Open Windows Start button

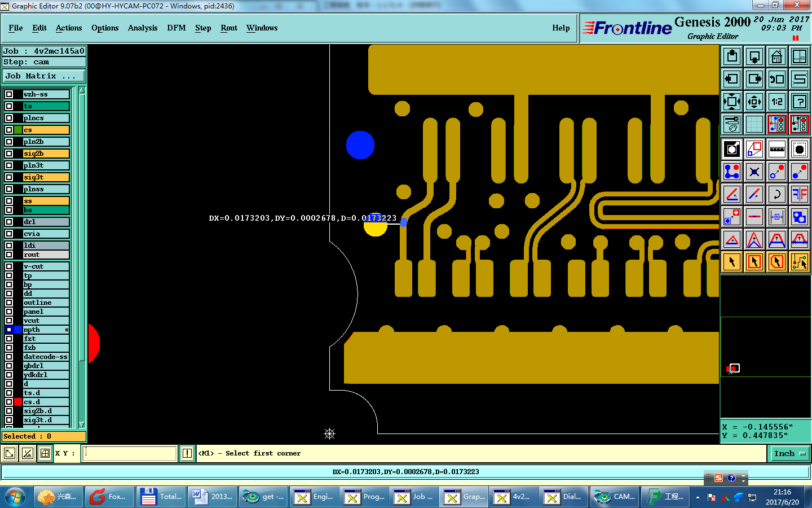(x=15, y=497)
